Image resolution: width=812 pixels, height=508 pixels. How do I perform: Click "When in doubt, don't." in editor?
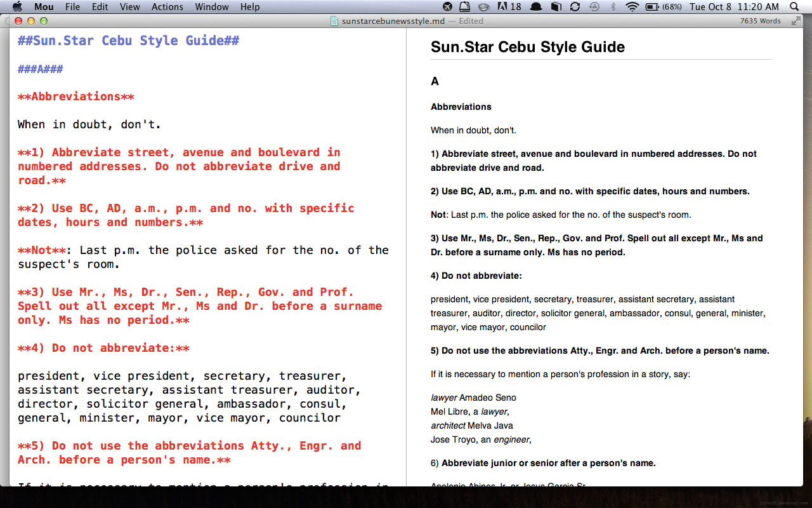(89, 124)
